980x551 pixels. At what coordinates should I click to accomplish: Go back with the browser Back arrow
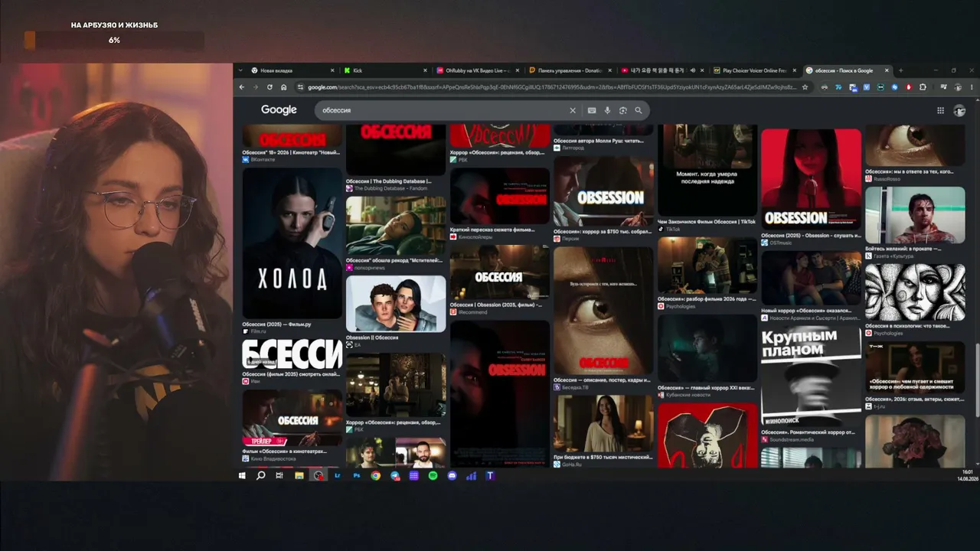pos(242,87)
